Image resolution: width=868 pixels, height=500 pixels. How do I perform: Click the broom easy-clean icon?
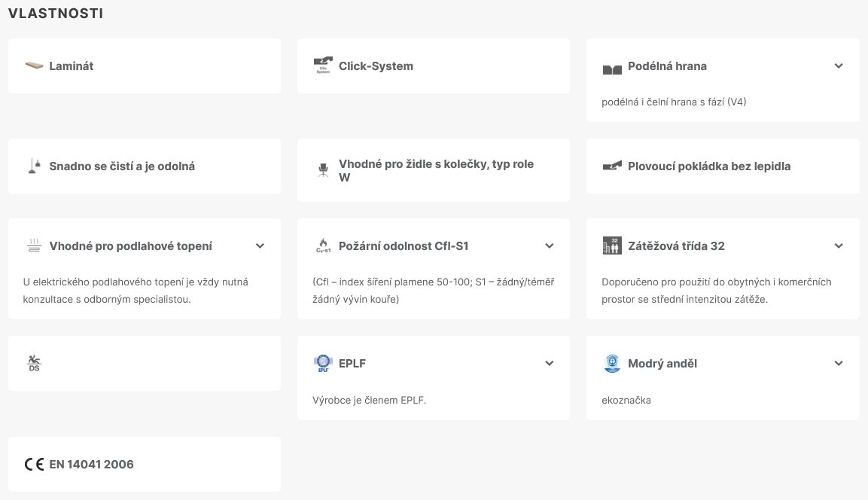[34, 166]
